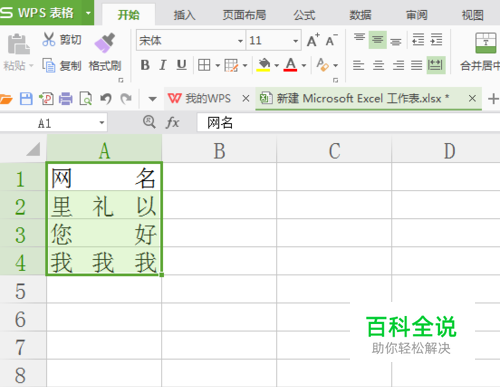Open print preview icon
Viewport: 500px width, 387px height.
click(x=86, y=99)
